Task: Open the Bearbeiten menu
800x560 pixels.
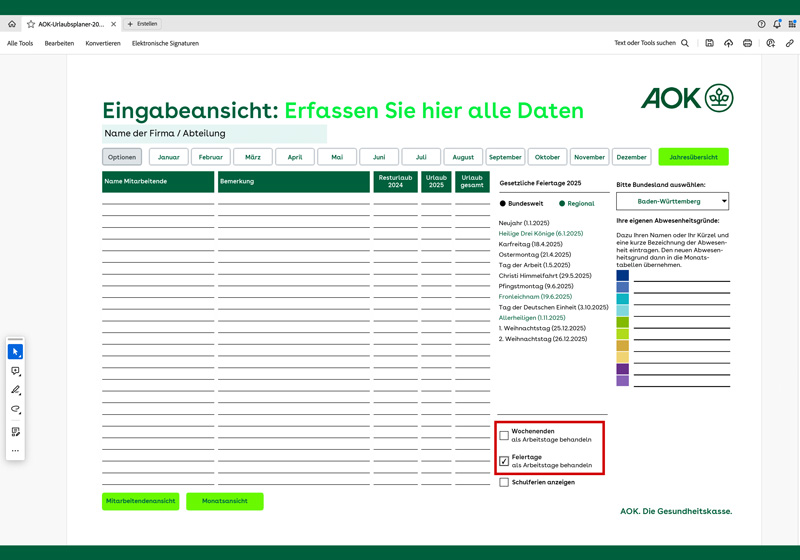Action: tap(59, 43)
